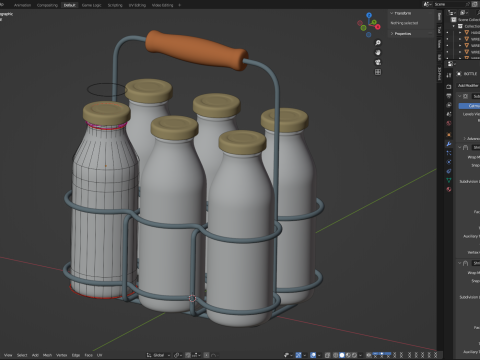Select the Catmull-Clark subdivision button

tap(469, 106)
